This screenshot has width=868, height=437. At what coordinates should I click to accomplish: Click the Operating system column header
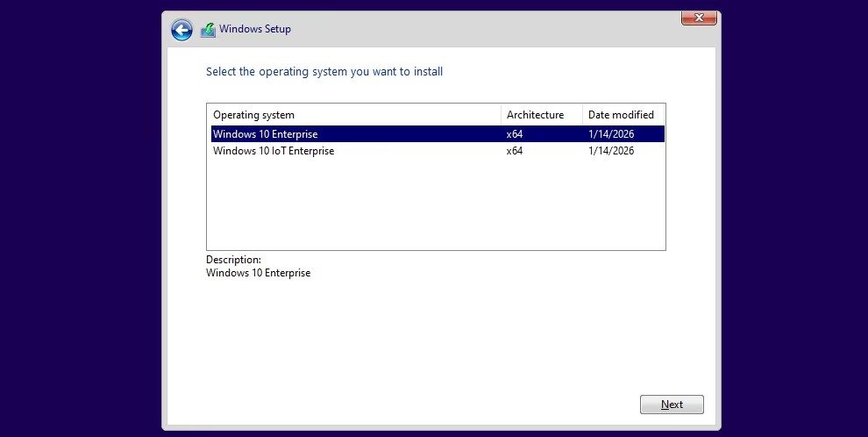pos(354,115)
